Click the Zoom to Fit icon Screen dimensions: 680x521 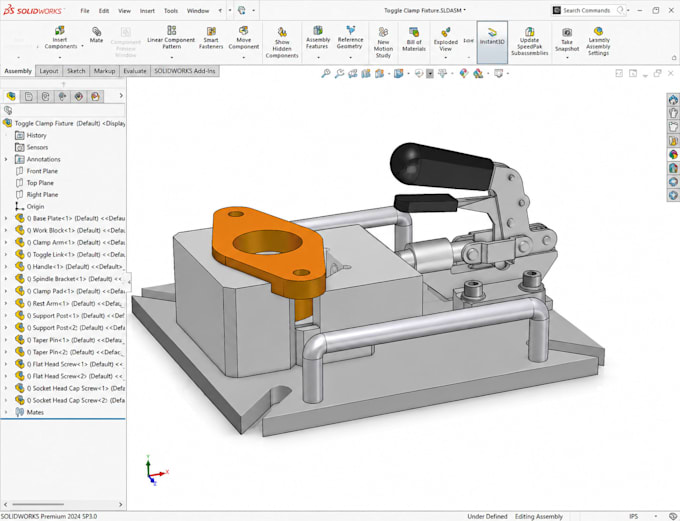pyautogui.click(x=326, y=74)
